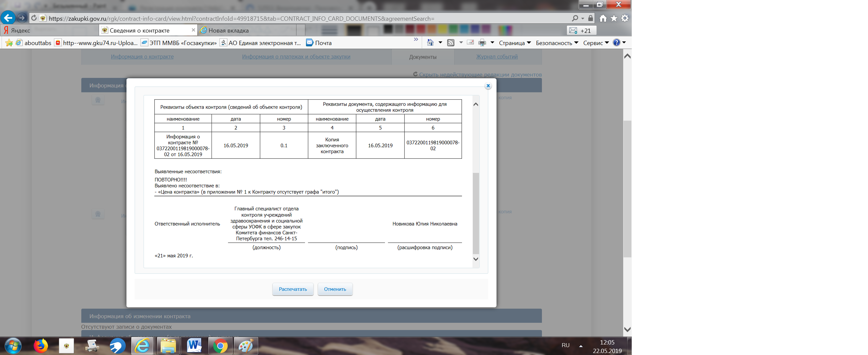Open Информация о контракте tab
Viewport: 868px width, 355px height.
[x=142, y=57]
